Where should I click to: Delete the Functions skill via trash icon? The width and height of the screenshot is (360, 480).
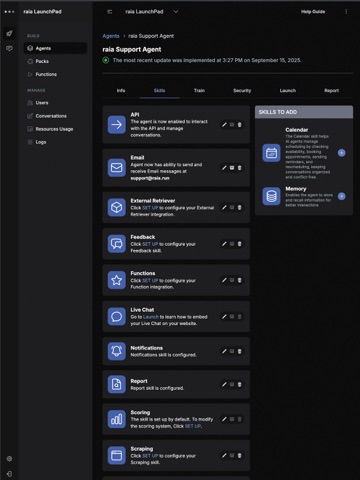point(239,280)
